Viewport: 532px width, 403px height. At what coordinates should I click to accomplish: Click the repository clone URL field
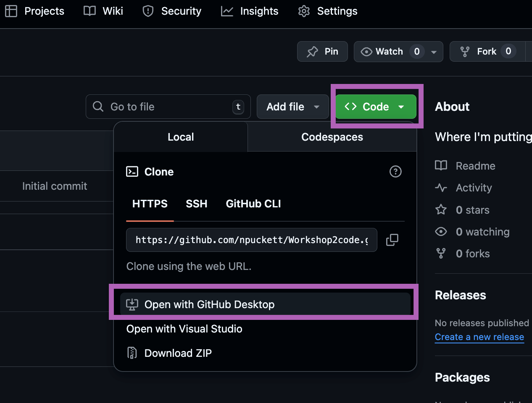(252, 240)
